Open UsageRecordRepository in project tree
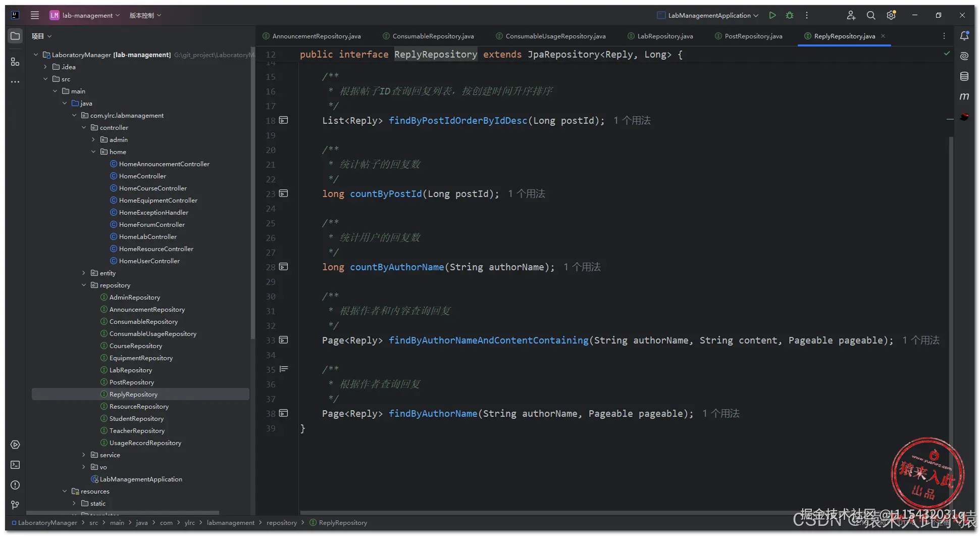The height and width of the screenshot is (536, 980). click(x=145, y=443)
